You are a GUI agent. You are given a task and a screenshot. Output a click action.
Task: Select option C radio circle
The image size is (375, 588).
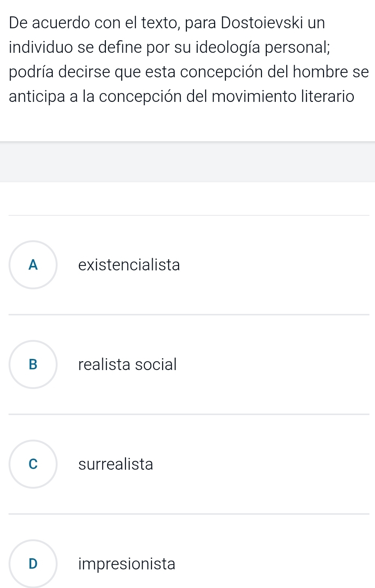33,464
